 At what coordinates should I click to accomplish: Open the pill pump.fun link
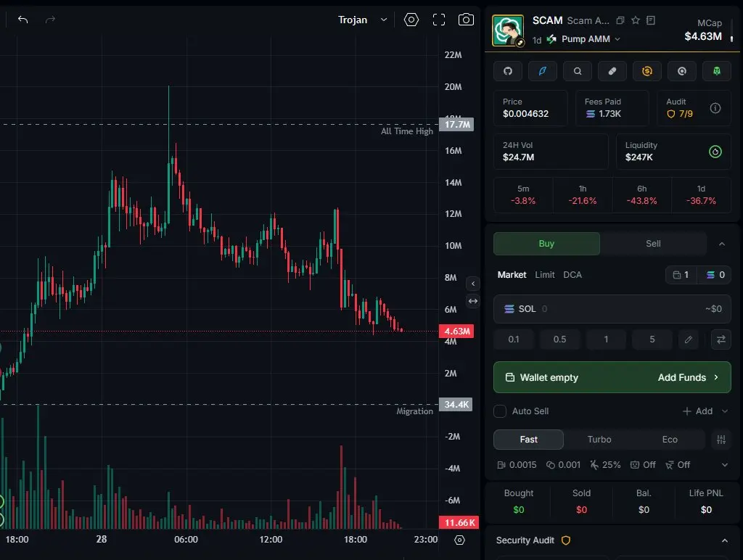[612, 71]
